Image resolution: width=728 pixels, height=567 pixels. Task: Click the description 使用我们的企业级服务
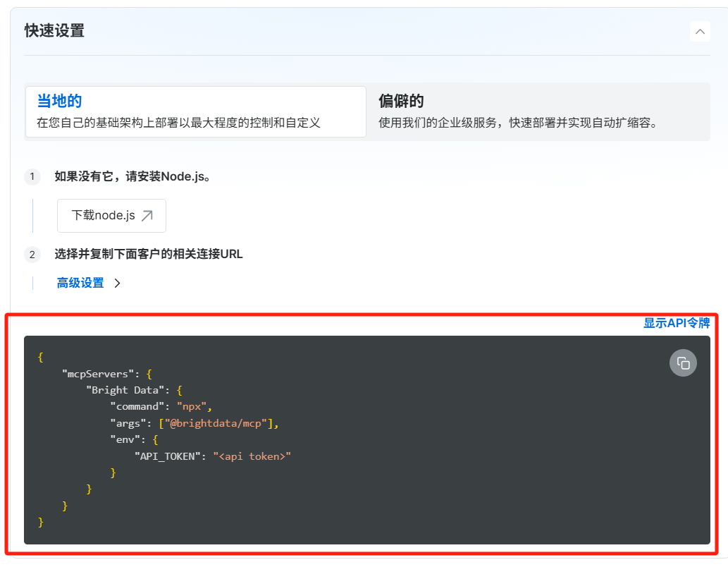(x=518, y=123)
